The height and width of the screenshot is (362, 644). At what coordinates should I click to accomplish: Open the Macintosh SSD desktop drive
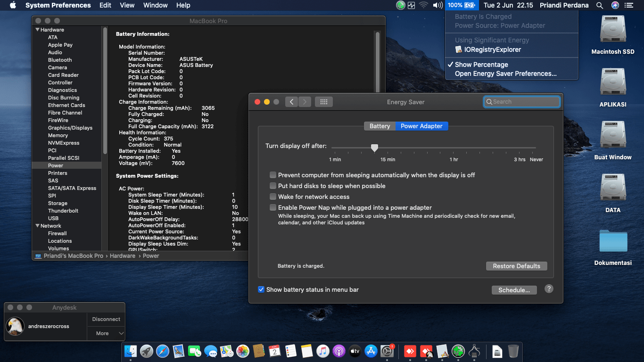[613, 30]
